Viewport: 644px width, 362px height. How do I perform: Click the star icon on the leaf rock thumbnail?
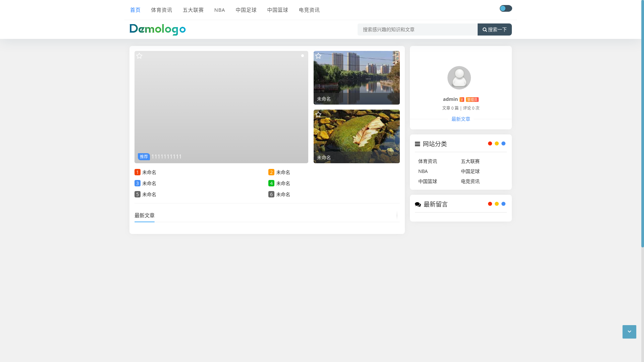pos(318,115)
